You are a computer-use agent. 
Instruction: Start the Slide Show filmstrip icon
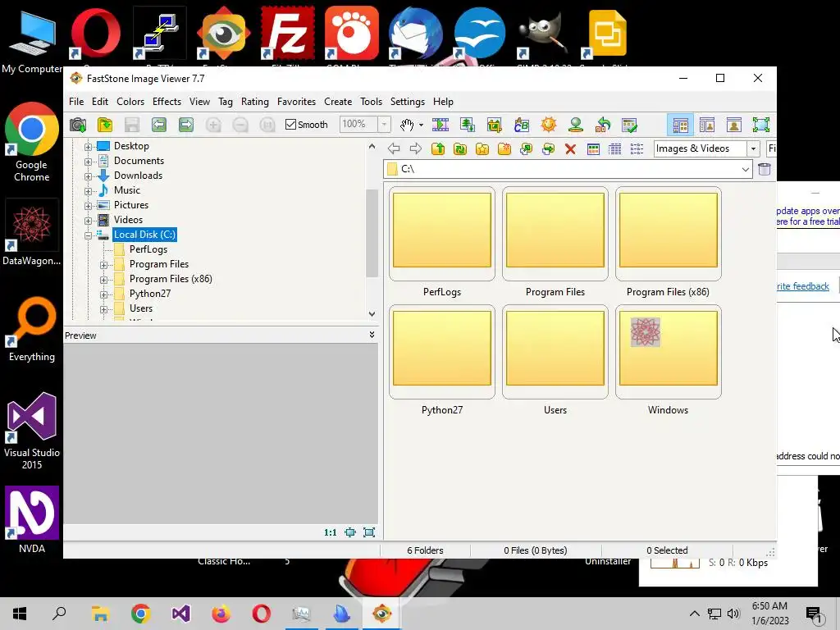(x=441, y=125)
